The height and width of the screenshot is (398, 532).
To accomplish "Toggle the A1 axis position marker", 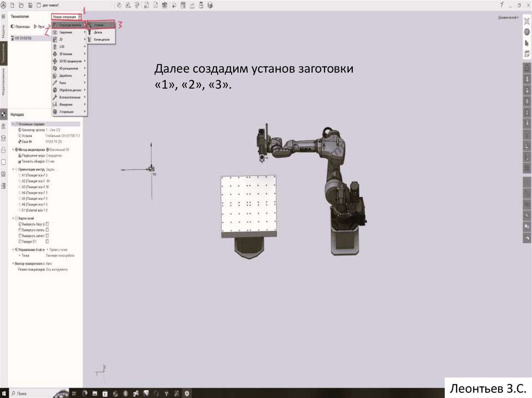I will click(20, 175).
